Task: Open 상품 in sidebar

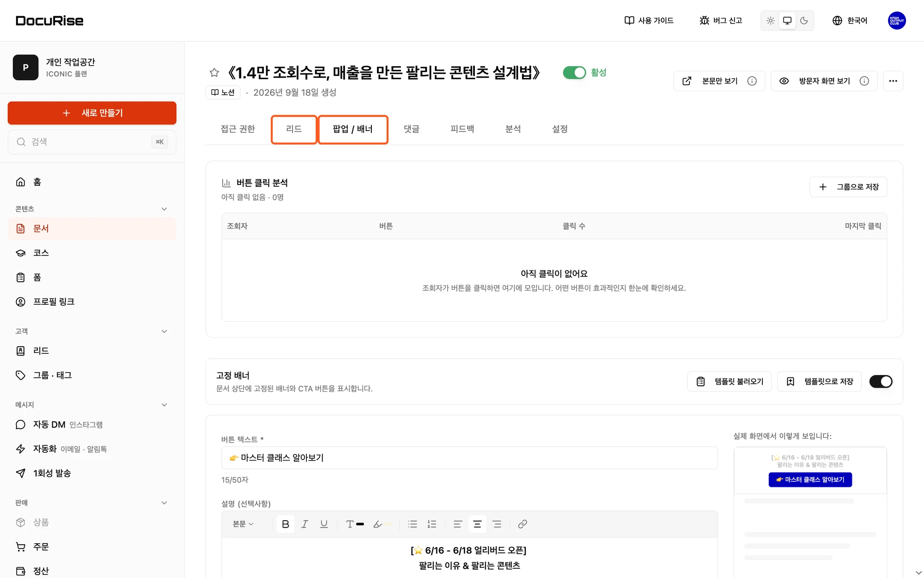Action: (92, 523)
